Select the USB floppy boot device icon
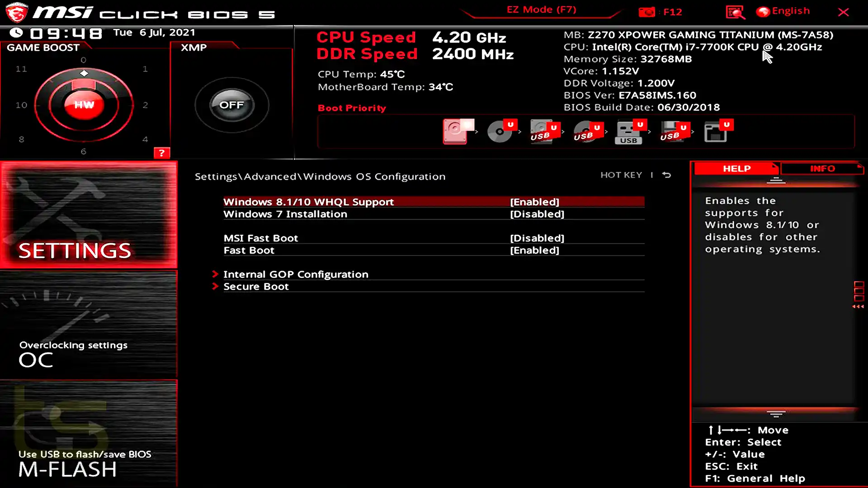The height and width of the screenshot is (488, 868). [x=675, y=131]
